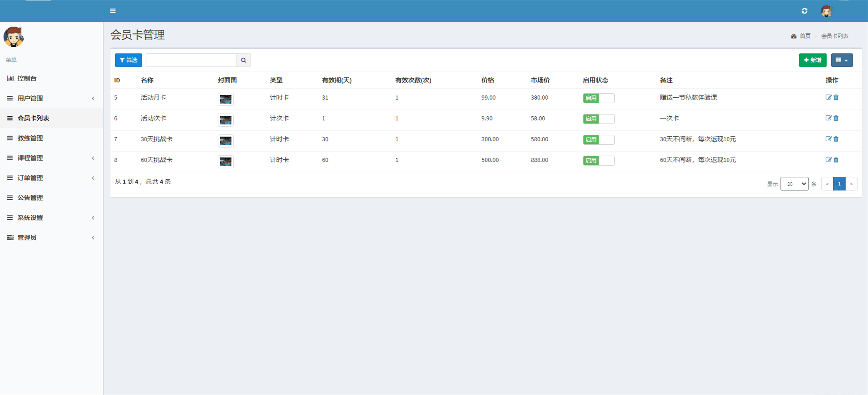Delete the 60天挑战卡 row
Image resolution: width=868 pixels, height=395 pixels.
[x=836, y=160]
